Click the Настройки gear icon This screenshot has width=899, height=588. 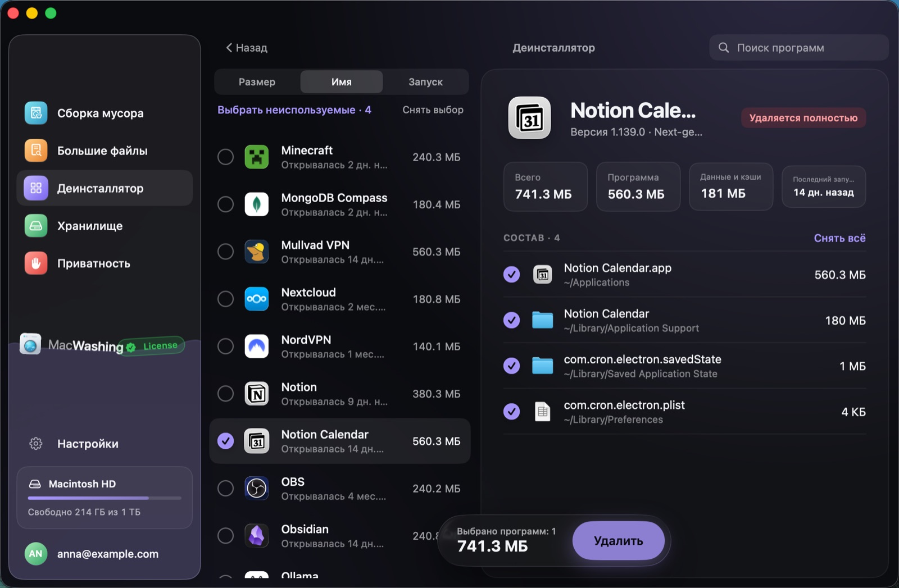[x=36, y=444]
